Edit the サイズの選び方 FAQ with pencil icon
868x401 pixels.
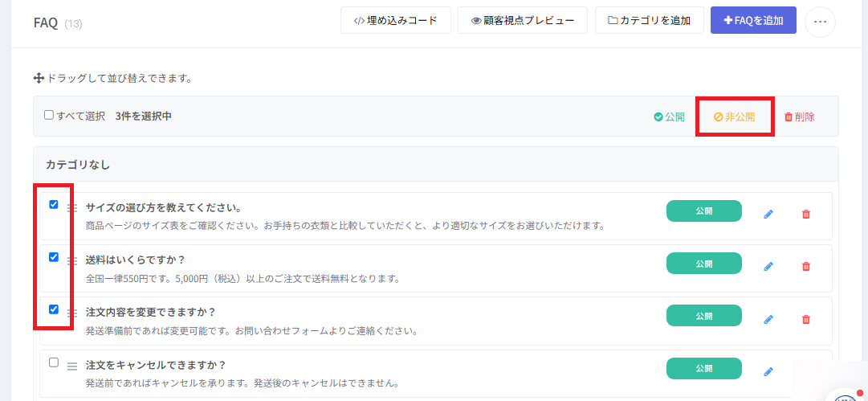pyautogui.click(x=768, y=215)
